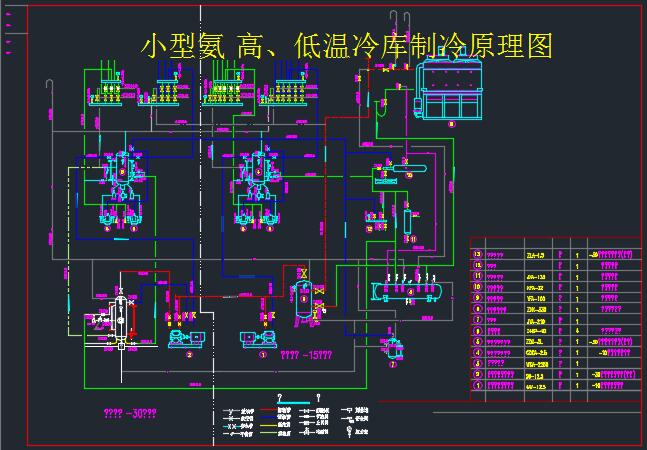The width and height of the screenshot is (647, 450).
Task: Click the number 13 circle under the condenser
Action: (x=452, y=124)
